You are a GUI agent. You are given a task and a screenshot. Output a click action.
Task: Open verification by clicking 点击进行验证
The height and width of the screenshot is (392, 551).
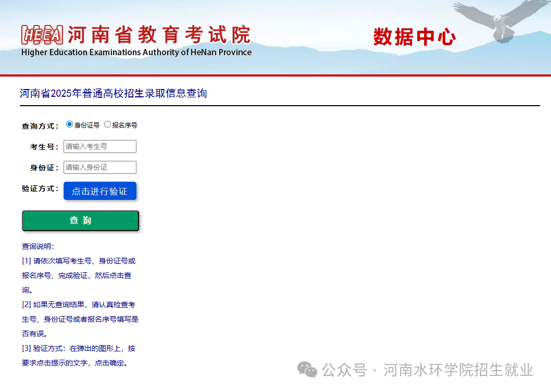point(99,191)
